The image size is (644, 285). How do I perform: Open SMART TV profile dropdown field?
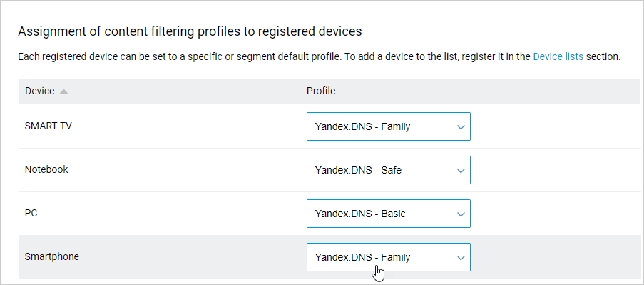389,126
